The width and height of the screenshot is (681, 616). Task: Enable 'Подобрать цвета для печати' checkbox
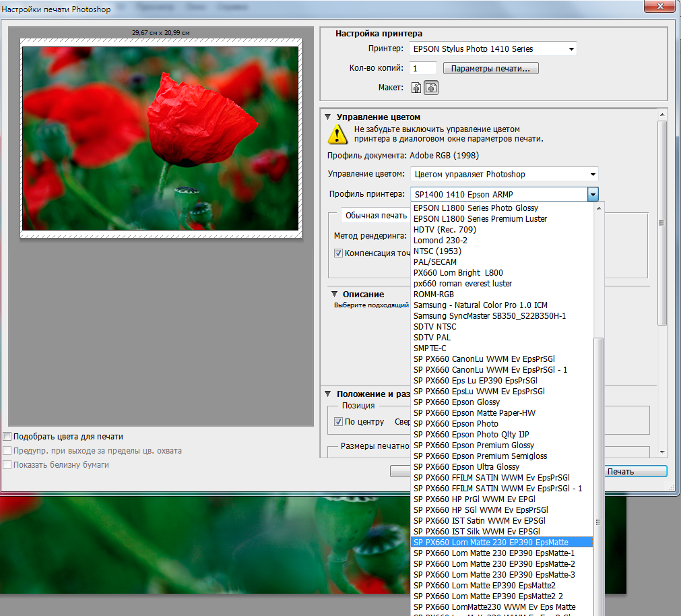pos(7,436)
